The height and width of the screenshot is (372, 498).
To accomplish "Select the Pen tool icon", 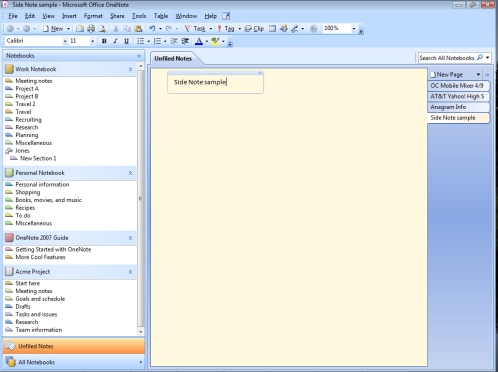I will (294, 29).
